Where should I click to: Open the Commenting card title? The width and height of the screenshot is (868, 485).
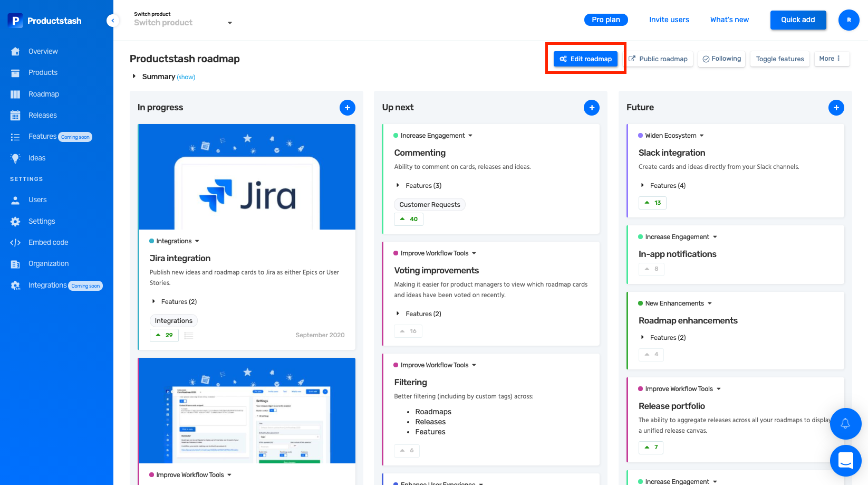[420, 153]
